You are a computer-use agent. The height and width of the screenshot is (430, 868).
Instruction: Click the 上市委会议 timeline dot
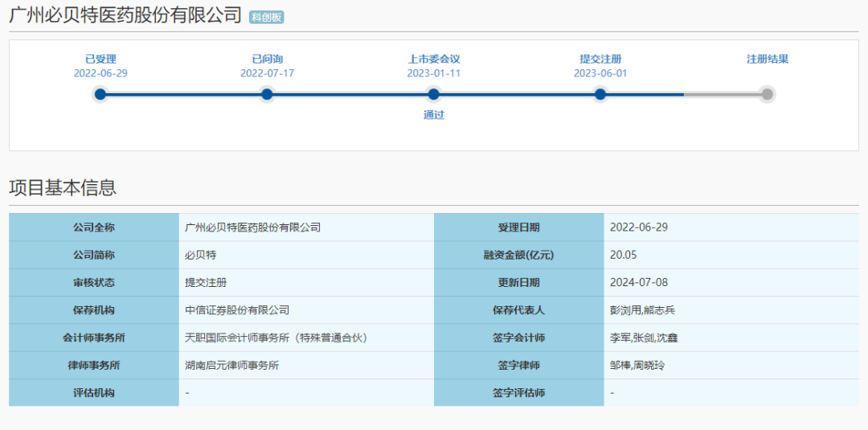click(434, 95)
